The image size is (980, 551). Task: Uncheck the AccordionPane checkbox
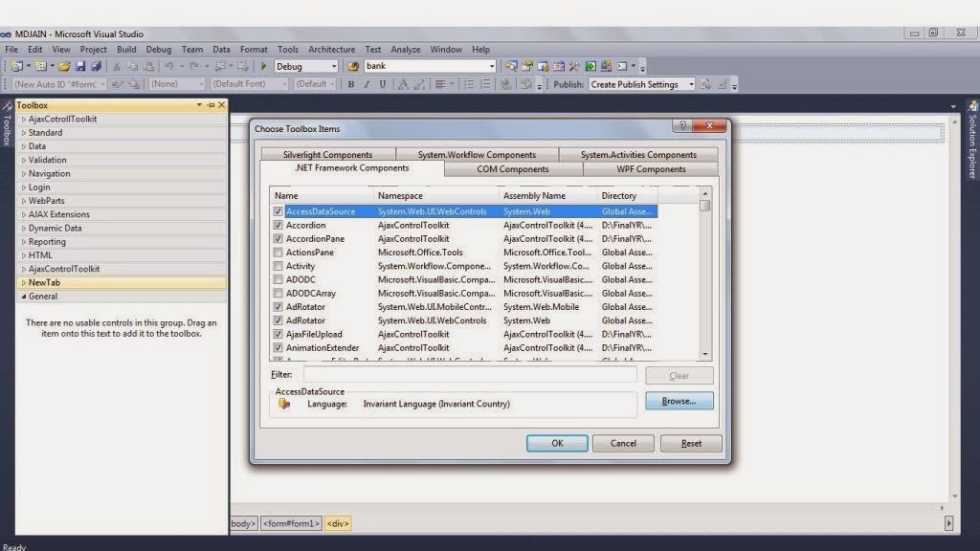278,239
